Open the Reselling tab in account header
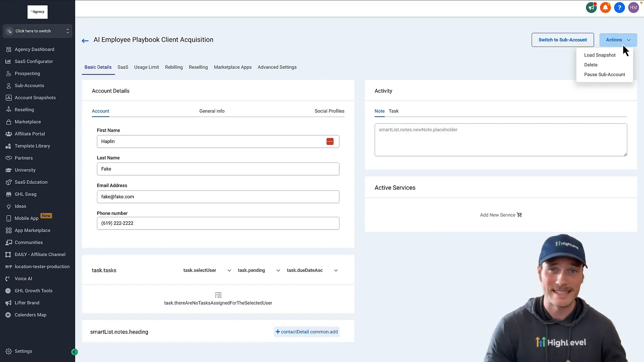Viewport: 644px width, 362px height. pyautogui.click(x=198, y=67)
